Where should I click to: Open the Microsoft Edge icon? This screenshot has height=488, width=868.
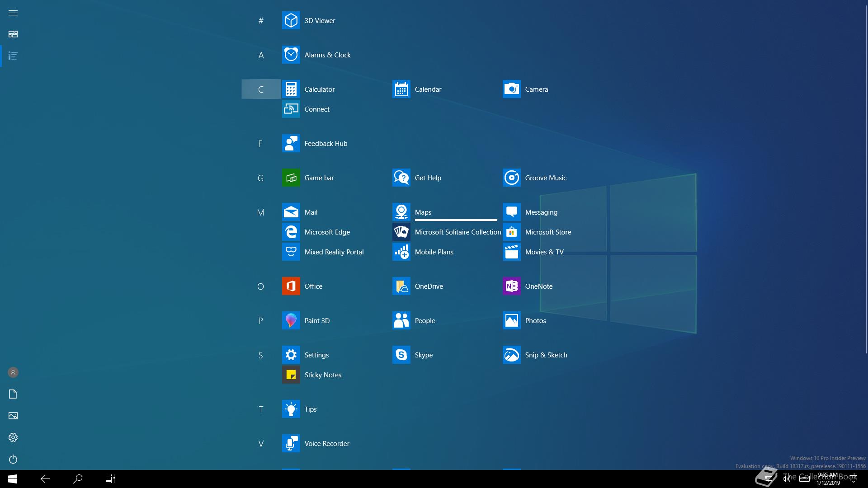pyautogui.click(x=291, y=232)
